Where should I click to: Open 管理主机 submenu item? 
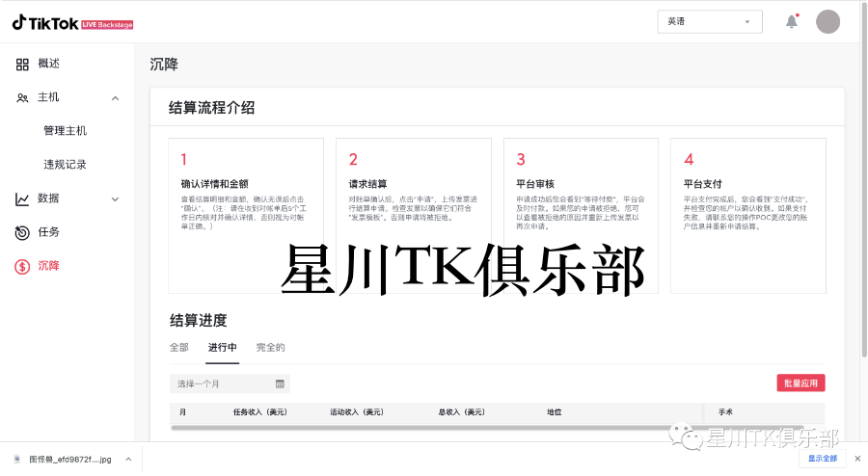coord(66,131)
